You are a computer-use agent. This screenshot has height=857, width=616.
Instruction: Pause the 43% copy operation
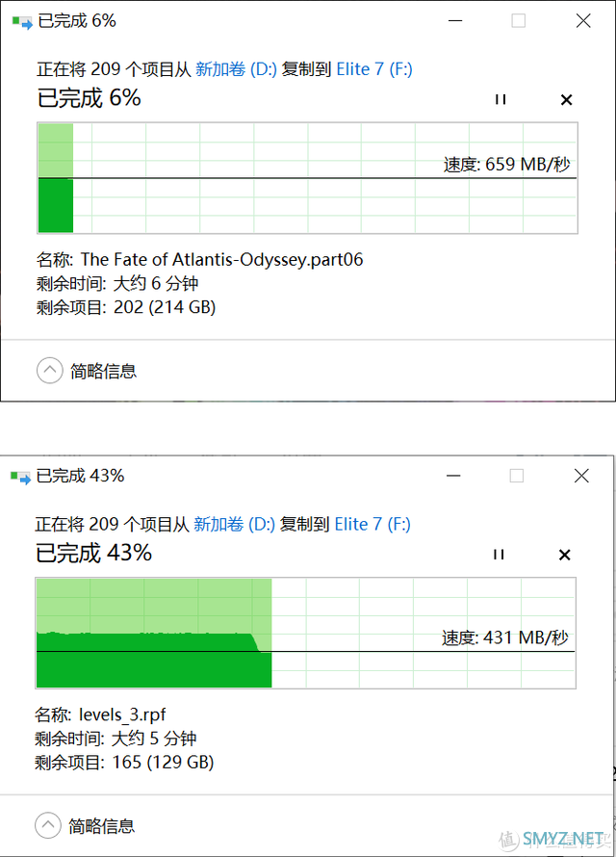click(x=499, y=555)
